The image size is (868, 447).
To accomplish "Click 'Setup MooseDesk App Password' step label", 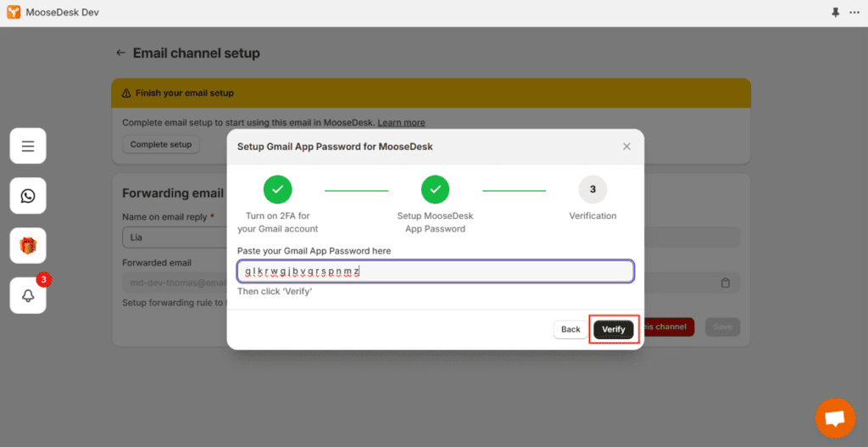I will point(435,222).
